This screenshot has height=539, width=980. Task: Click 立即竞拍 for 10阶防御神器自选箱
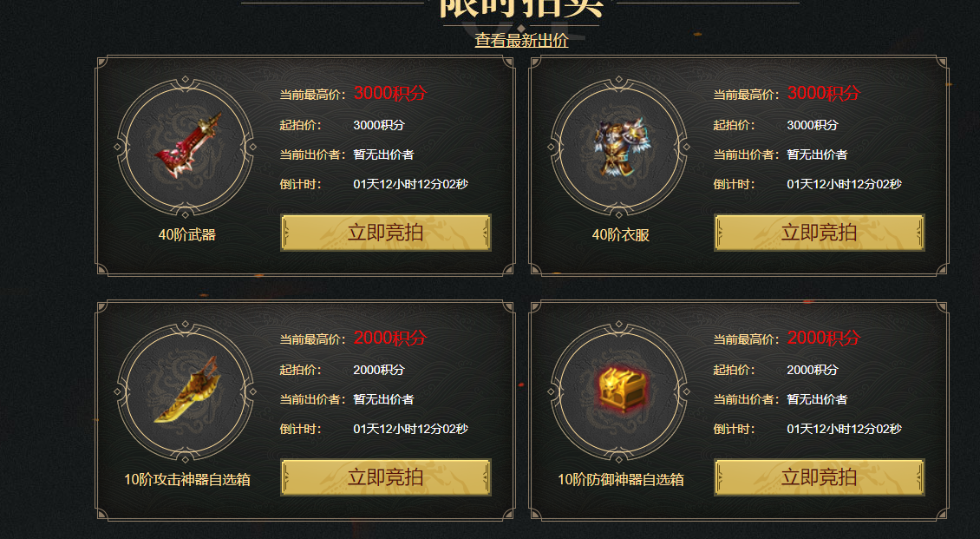pyautogui.click(x=819, y=477)
